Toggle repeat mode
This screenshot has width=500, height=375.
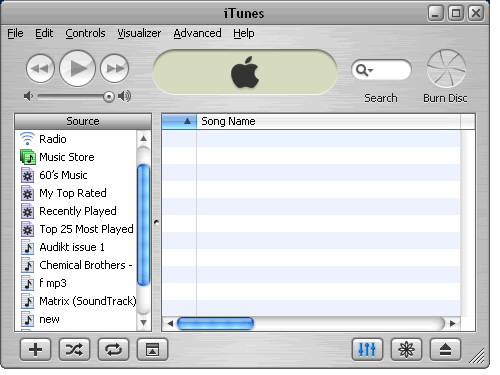[x=113, y=350]
